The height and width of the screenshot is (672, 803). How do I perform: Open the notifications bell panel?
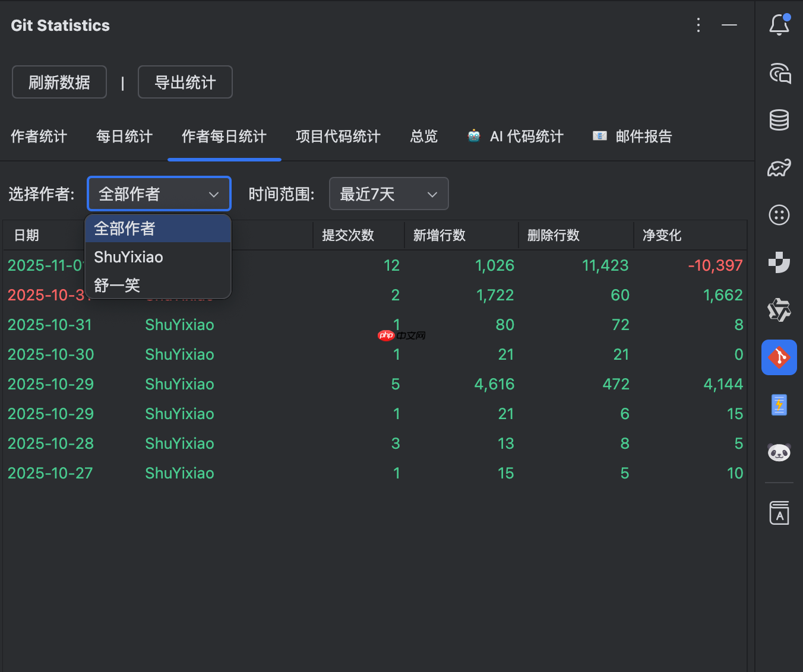point(779,25)
